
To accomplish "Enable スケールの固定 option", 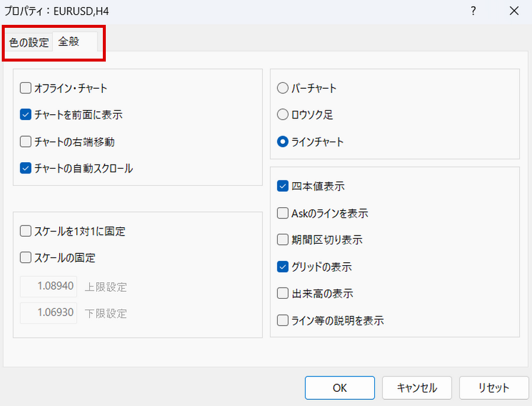I will point(25,257).
